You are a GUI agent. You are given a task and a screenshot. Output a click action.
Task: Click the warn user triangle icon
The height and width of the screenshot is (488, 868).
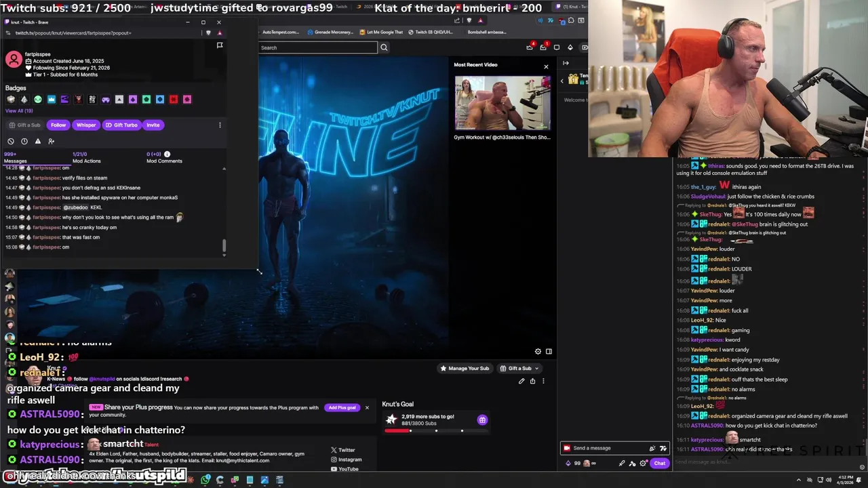coord(38,141)
